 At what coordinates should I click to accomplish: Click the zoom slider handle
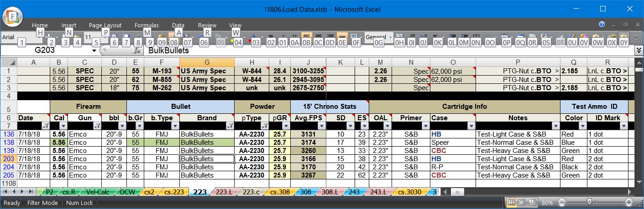coord(590,202)
